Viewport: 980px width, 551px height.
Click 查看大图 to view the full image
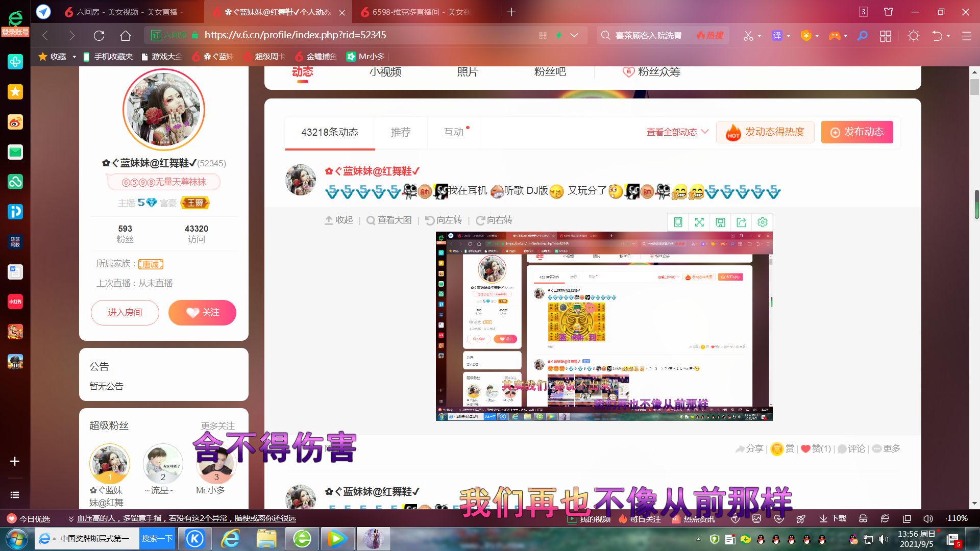(389, 220)
